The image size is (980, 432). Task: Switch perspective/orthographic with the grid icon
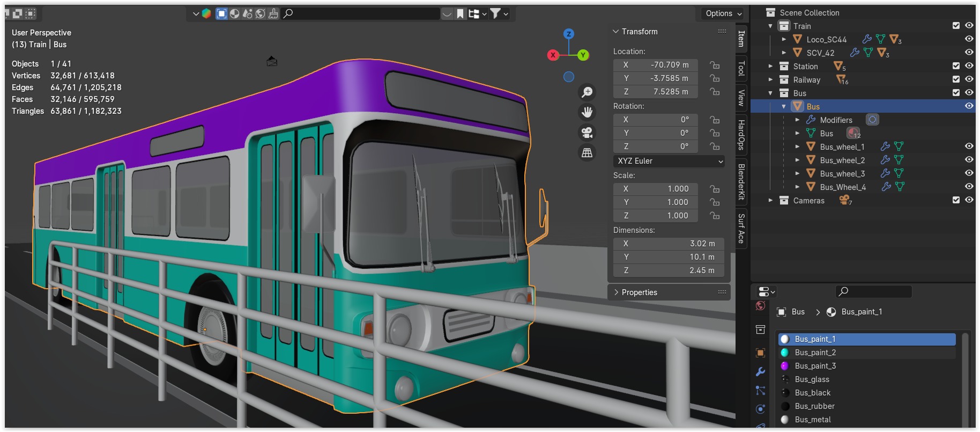pyautogui.click(x=587, y=153)
